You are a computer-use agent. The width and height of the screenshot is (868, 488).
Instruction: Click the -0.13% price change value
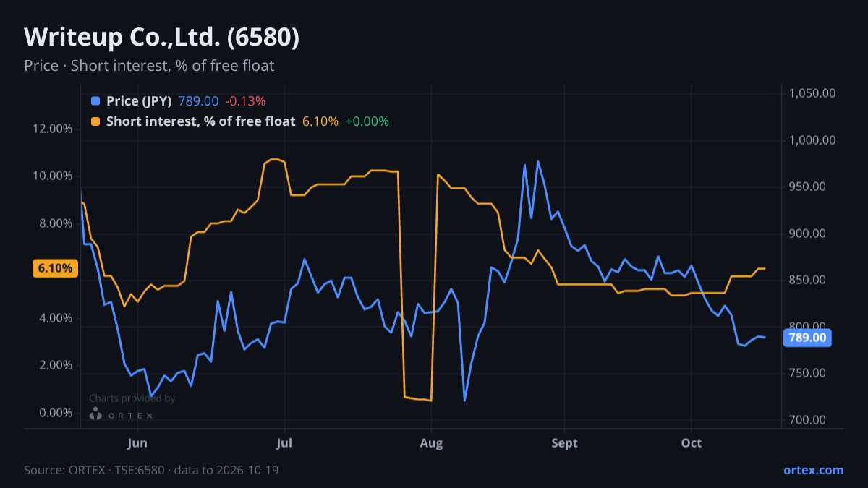pyautogui.click(x=245, y=101)
